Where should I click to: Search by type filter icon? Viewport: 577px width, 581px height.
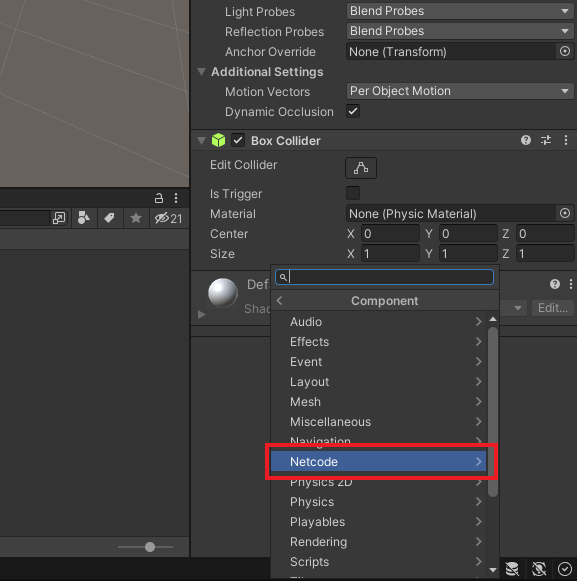click(x=84, y=218)
